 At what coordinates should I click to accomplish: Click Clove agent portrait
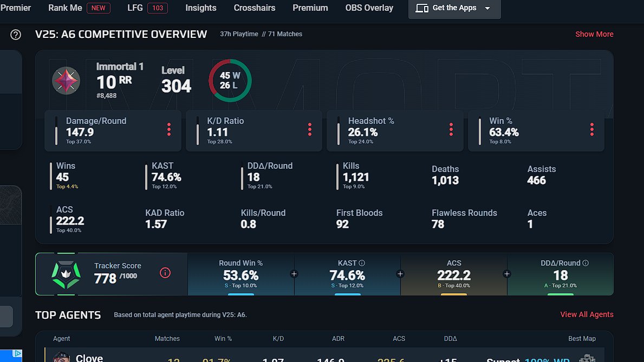coord(61,357)
